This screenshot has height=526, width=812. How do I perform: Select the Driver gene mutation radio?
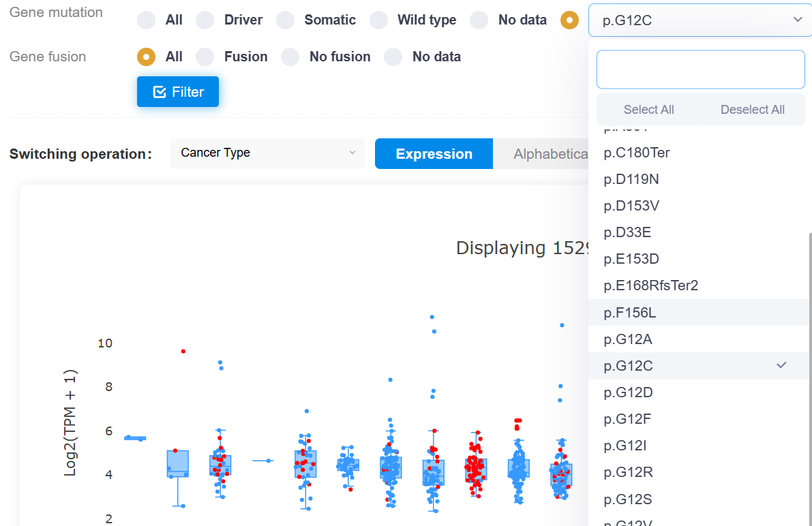tap(205, 20)
